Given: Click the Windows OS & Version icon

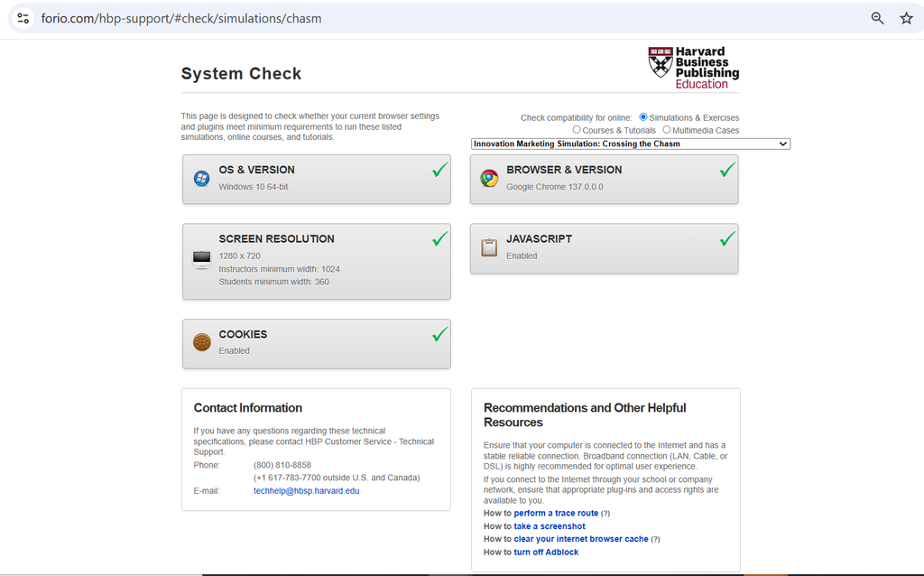Looking at the screenshot, I should [202, 178].
